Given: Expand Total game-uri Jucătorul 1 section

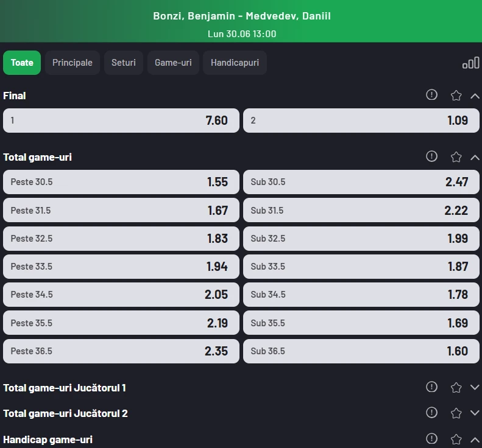Looking at the screenshot, I should tap(475, 387).
